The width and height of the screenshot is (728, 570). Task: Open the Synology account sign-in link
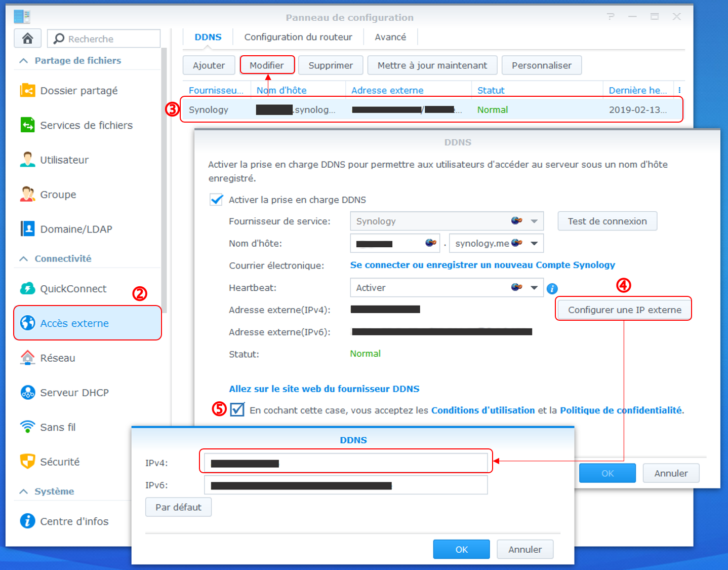pyautogui.click(x=482, y=265)
